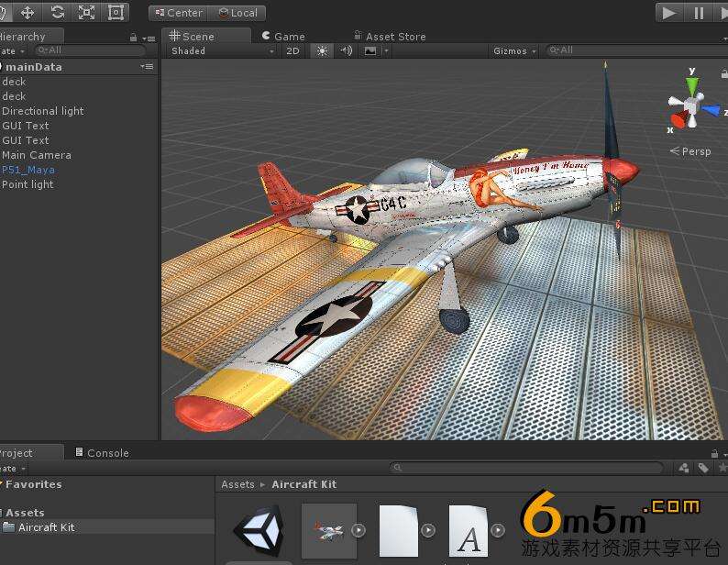
Task: Open mainData scene options menu
Action: (148, 66)
